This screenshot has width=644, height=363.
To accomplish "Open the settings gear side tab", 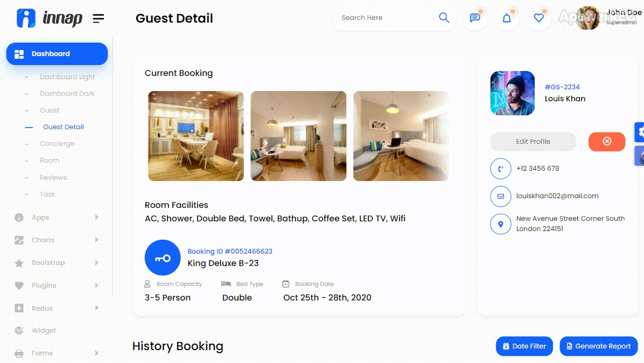I will click(x=640, y=132).
